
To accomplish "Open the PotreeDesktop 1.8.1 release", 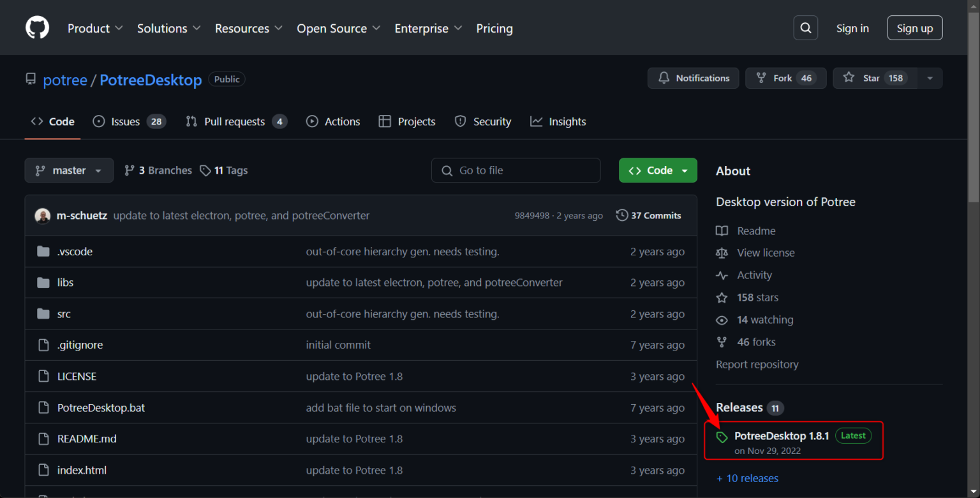I will (x=781, y=436).
